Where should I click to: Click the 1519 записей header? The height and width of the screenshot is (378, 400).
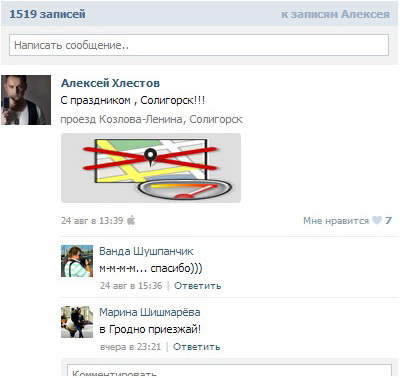tap(47, 14)
